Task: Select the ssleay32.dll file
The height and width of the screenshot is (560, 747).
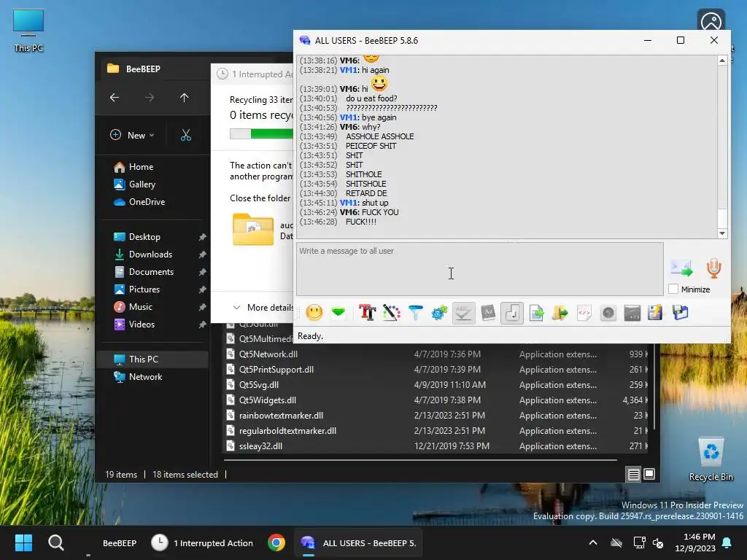Action: [436, 446]
